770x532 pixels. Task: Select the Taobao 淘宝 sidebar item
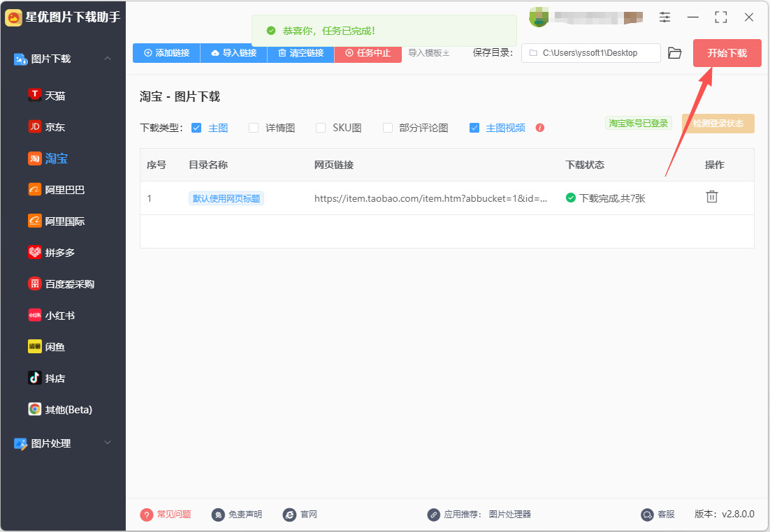click(48, 158)
